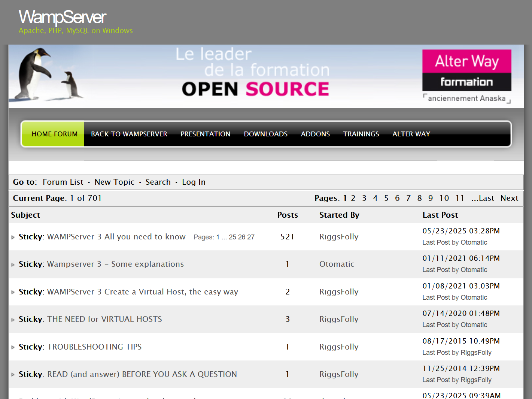The height and width of the screenshot is (399, 532).
Task: Go to the Next page
Action: click(x=509, y=198)
